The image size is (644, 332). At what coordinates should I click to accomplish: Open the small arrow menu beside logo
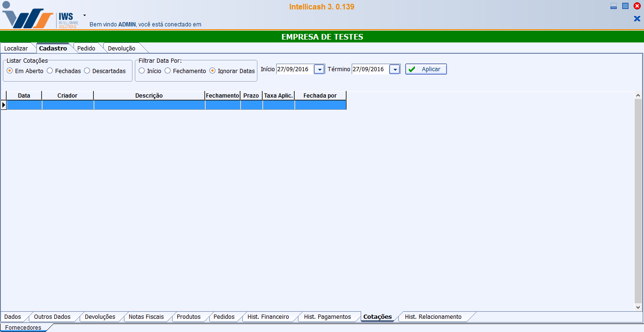pos(84,15)
